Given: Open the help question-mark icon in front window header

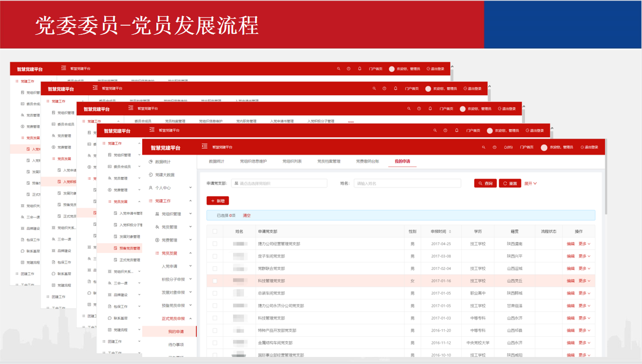Looking at the screenshot, I should [x=494, y=147].
